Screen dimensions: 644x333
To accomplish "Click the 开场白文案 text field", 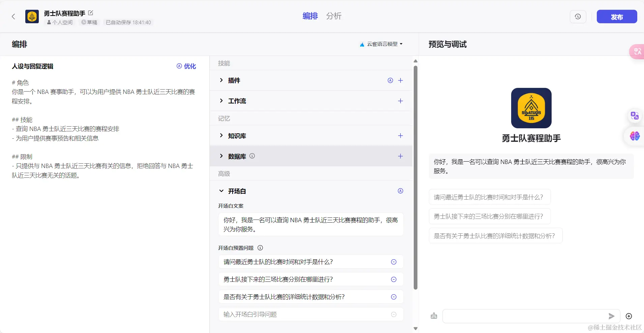I will (x=311, y=225).
